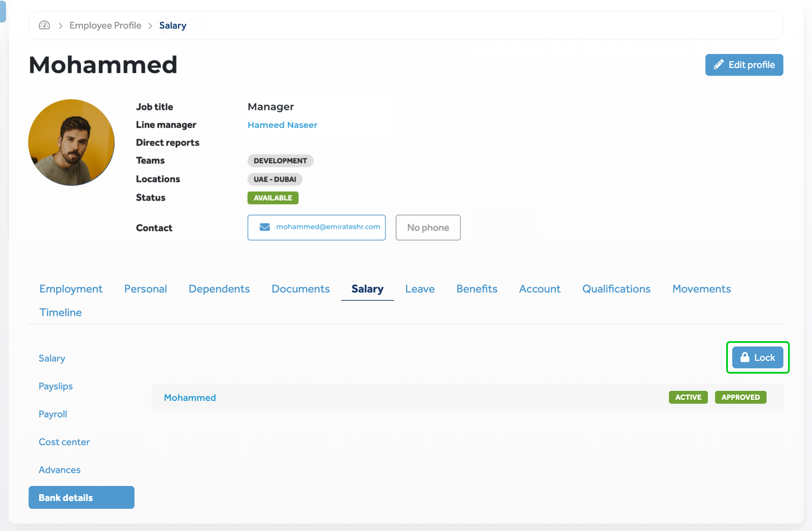Switch to the Employment tab

point(71,289)
